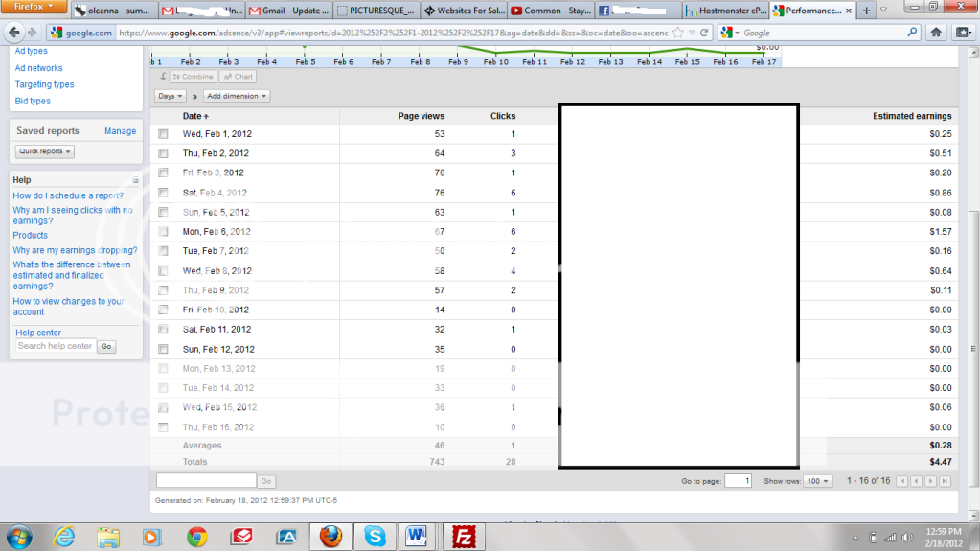Switch to Common - Stay YouTube tab

pyautogui.click(x=551, y=11)
